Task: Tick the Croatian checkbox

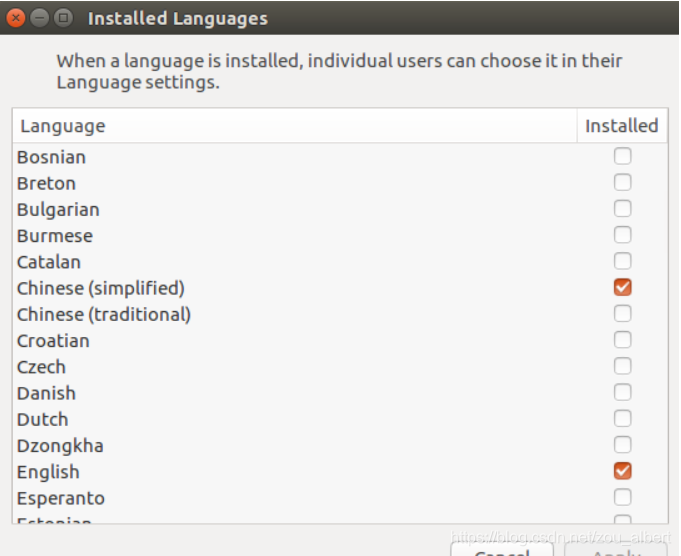Action: click(x=622, y=340)
